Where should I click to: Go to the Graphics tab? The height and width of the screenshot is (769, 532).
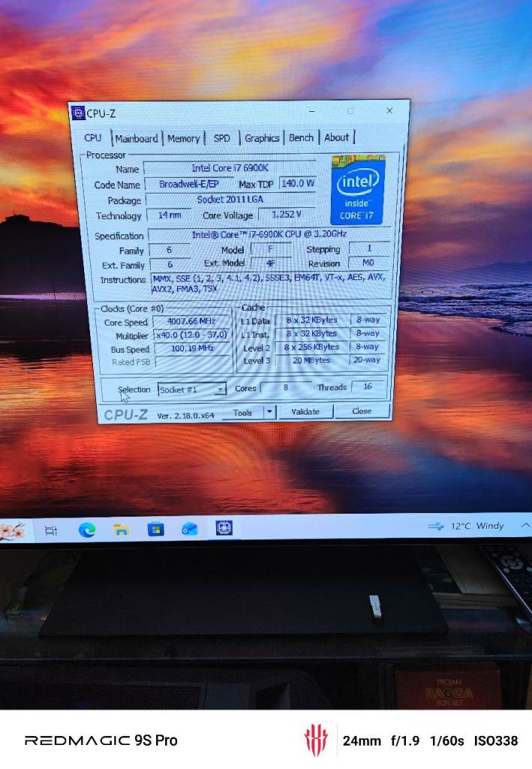pos(262,138)
